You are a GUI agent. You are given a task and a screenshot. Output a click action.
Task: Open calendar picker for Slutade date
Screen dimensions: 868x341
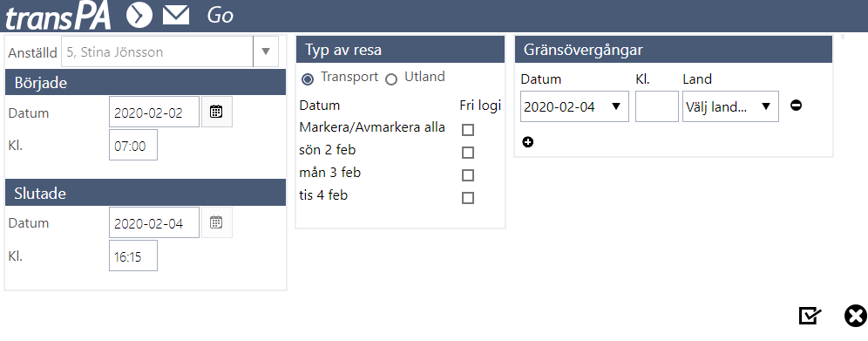pos(216,222)
